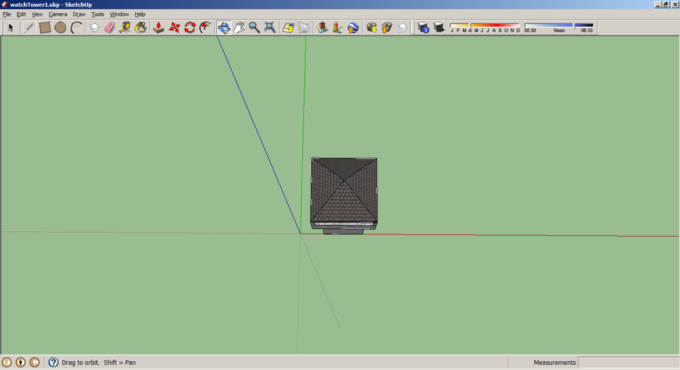The height and width of the screenshot is (370, 680).
Task: Click the Add New Building icon
Action: [x=322, y=28]
